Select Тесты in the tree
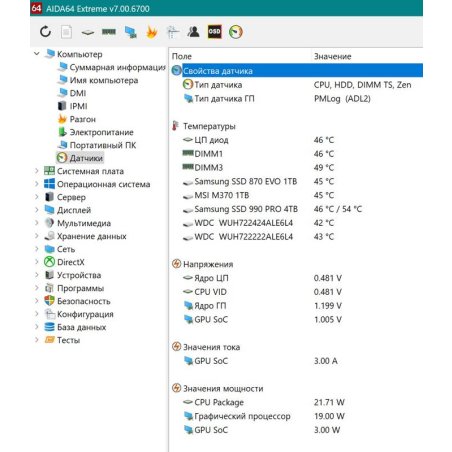The height and width of the screenshot is (452, 452). click(x=68, y=340)
